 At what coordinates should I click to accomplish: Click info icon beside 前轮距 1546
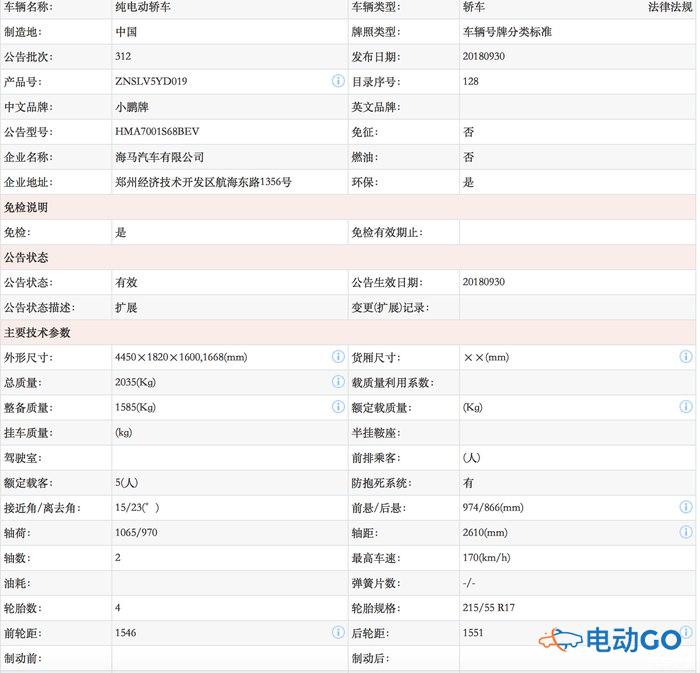coord(338,632)
